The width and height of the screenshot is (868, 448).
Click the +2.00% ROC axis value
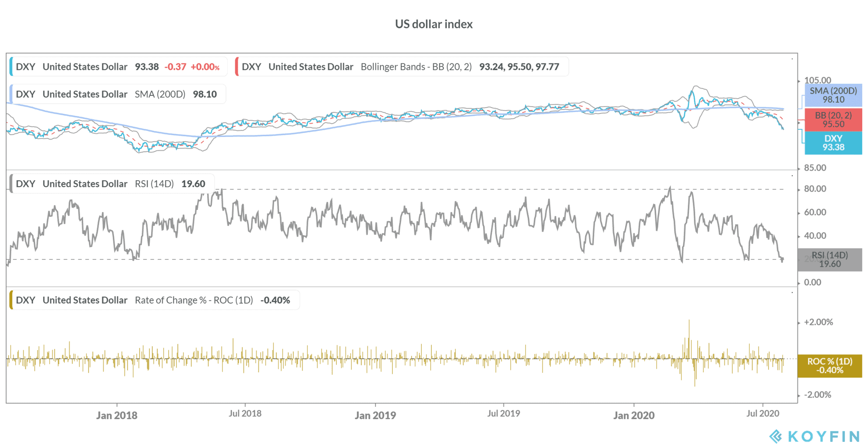(819, 322)
